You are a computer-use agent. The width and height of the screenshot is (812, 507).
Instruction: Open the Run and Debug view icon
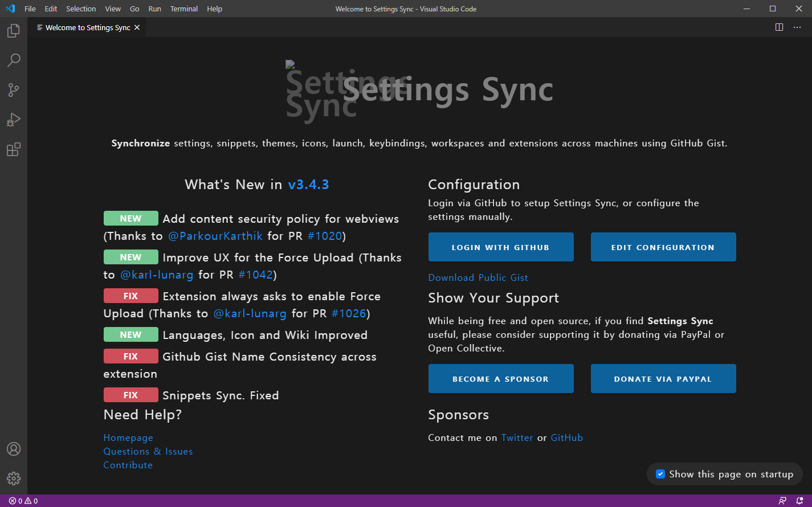click(x=14, y=120)
